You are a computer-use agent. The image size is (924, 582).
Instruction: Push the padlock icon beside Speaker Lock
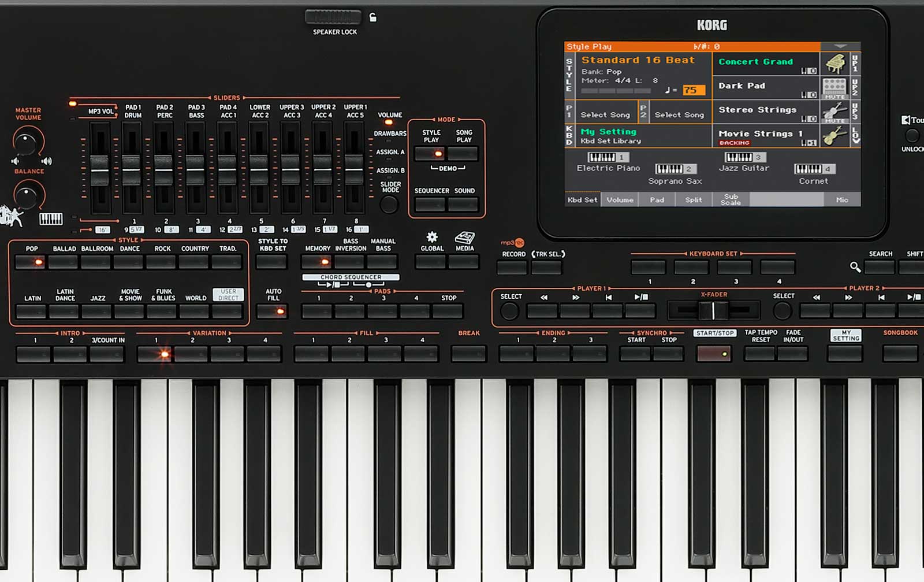(x=373, y=17)
